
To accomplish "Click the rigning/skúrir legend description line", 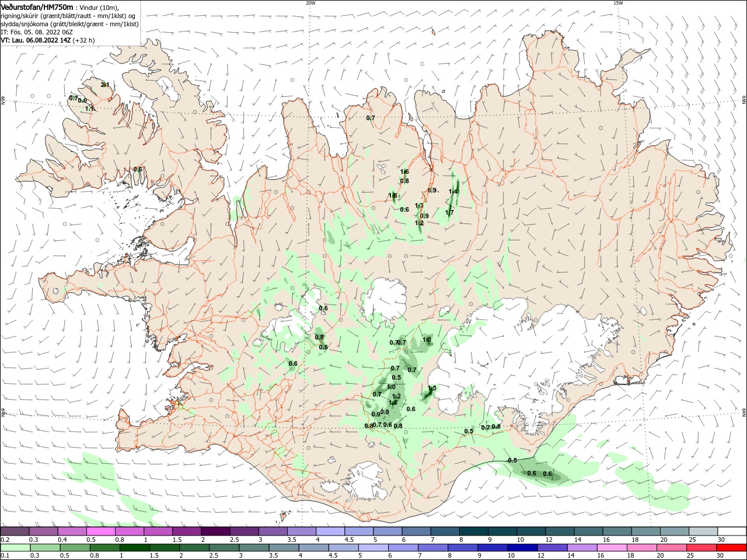I will click(68, 16).
